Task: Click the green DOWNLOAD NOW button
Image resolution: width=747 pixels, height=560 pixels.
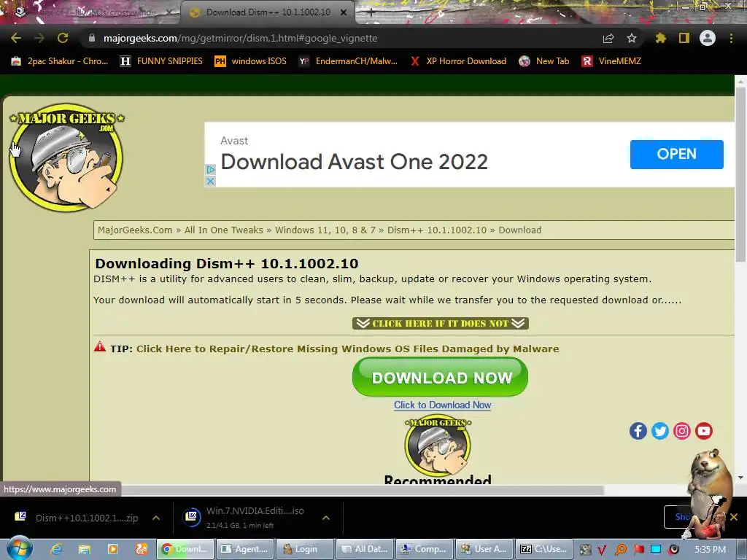Action: coord(440,377)
